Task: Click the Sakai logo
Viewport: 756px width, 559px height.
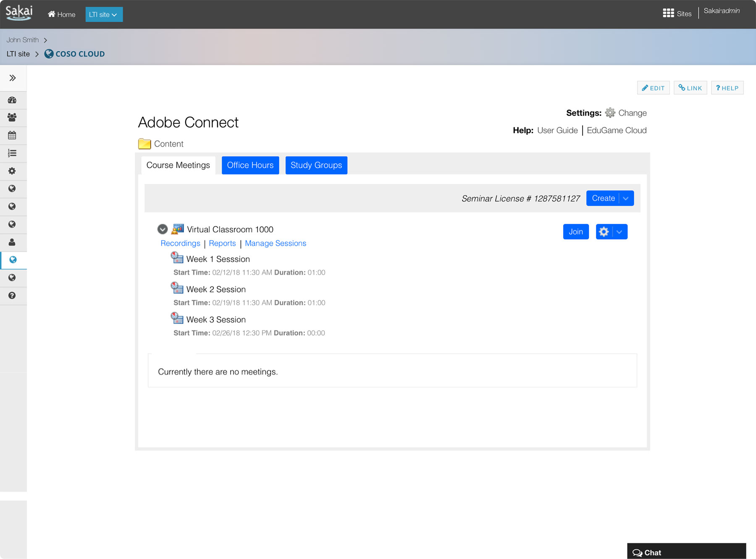Action: tap(19, 13)
